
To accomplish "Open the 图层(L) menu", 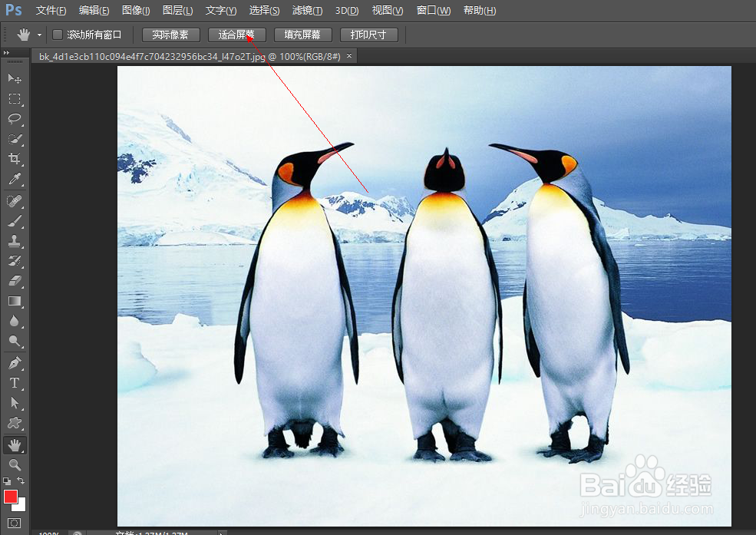I will point(178,10).
